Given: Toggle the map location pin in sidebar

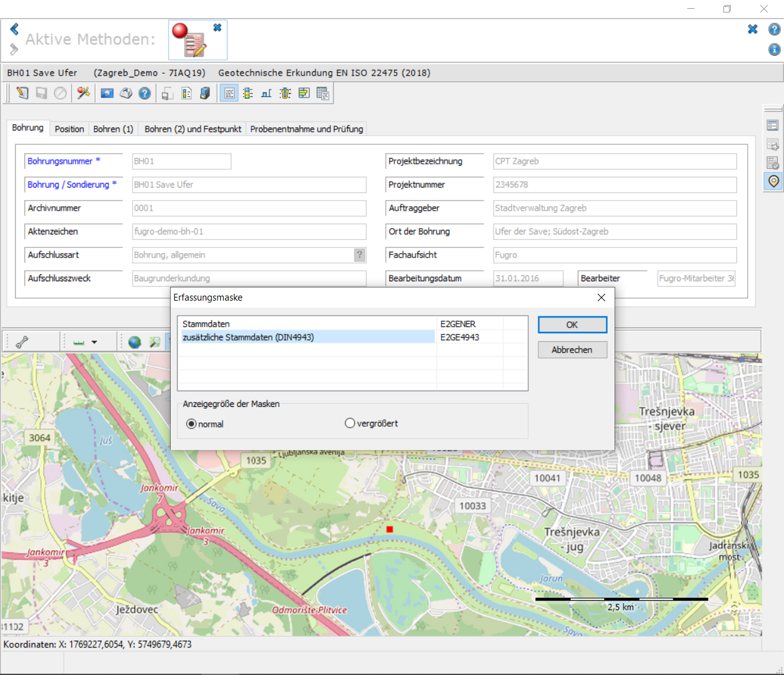Looking at the screenshot, I should tap(773, 181).
